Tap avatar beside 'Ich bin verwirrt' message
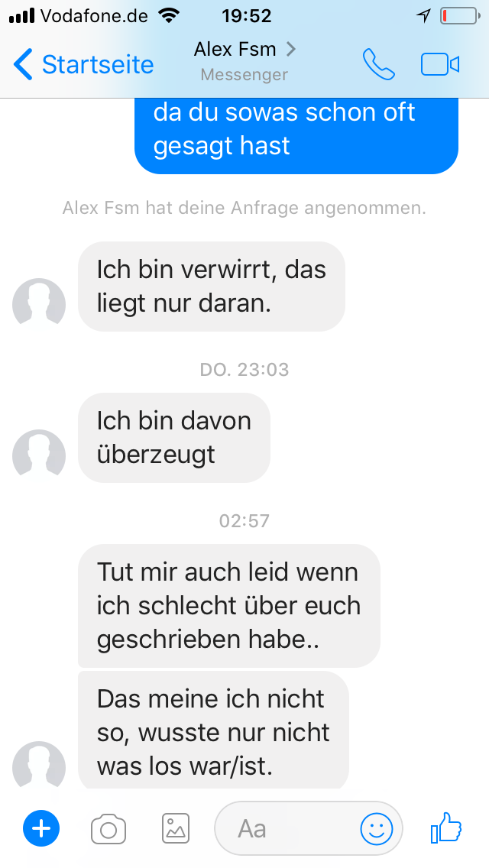This screenshot has width=489, height=868. (x=39, y=304)
